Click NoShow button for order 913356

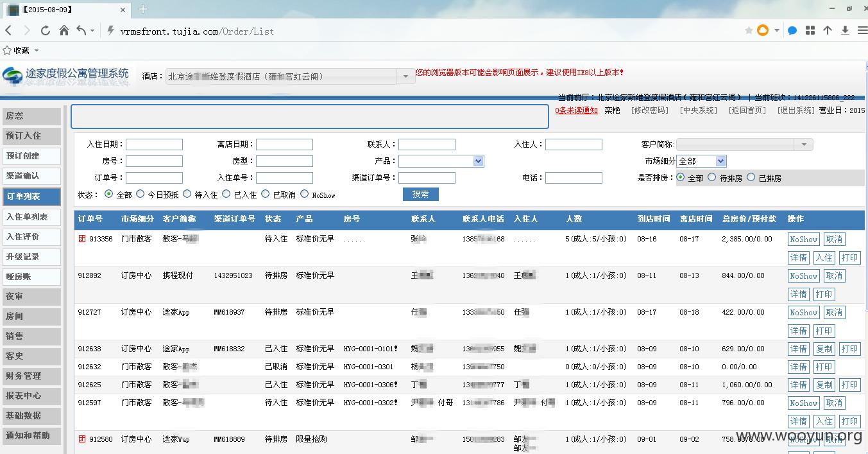coord(804,240)
